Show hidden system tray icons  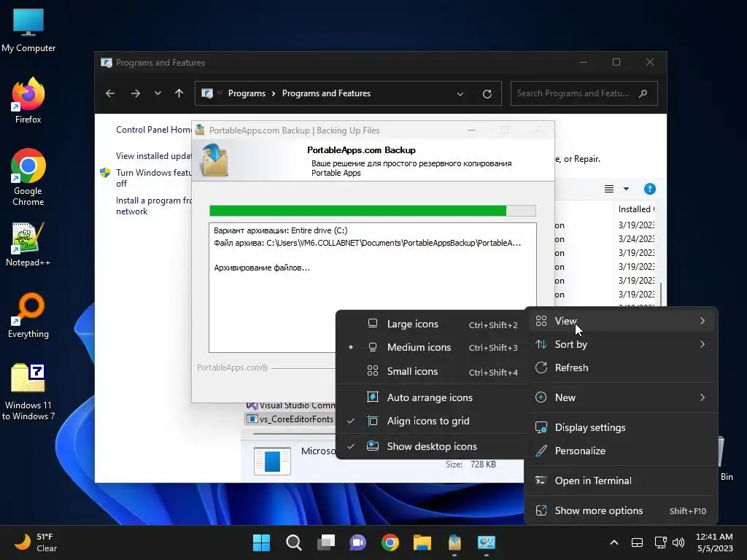tap(614, 542)
